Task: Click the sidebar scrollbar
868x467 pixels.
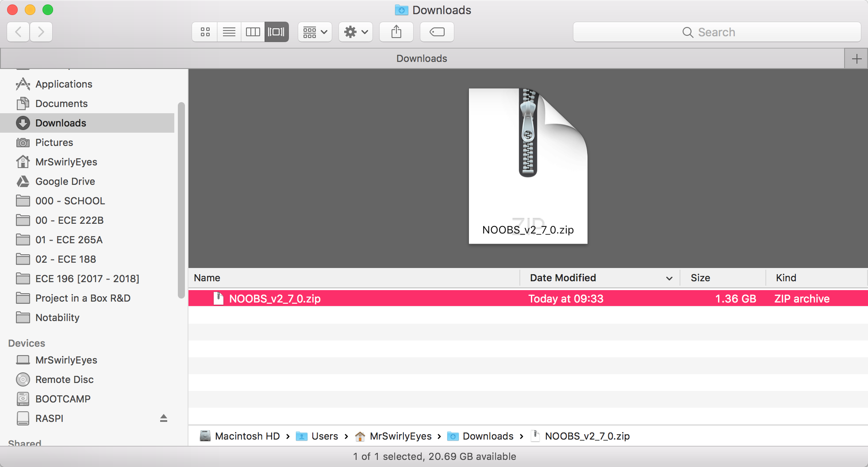Action: 181,200
